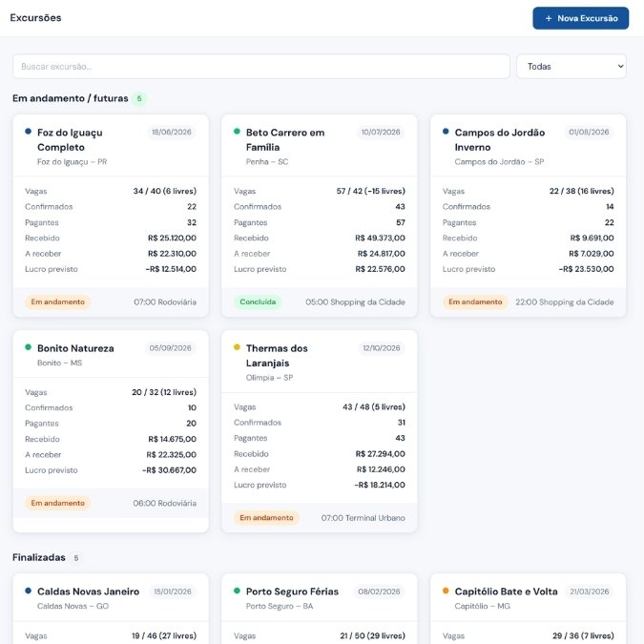
Task: Click the 07:00 Terminal Urbano departure text
Action: point(364,518)
